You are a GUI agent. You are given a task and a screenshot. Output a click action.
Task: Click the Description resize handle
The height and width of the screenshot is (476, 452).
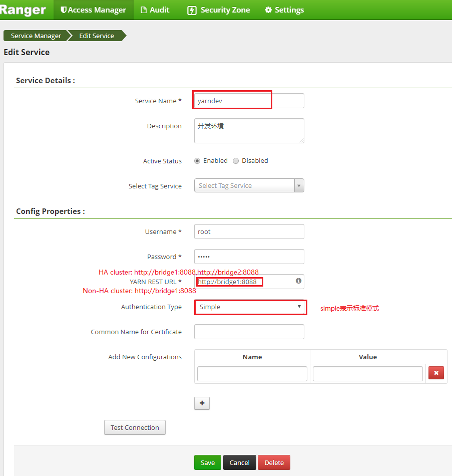301,140
